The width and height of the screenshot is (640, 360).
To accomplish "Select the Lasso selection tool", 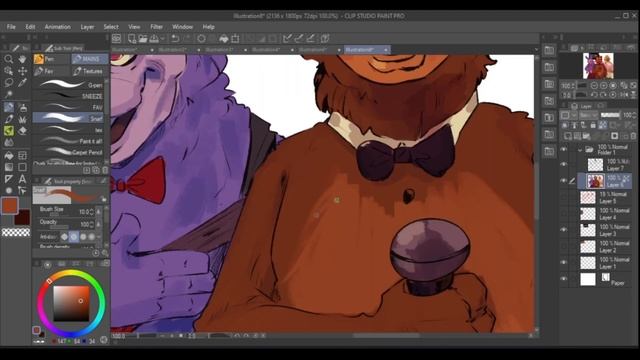I will [9, 83].
